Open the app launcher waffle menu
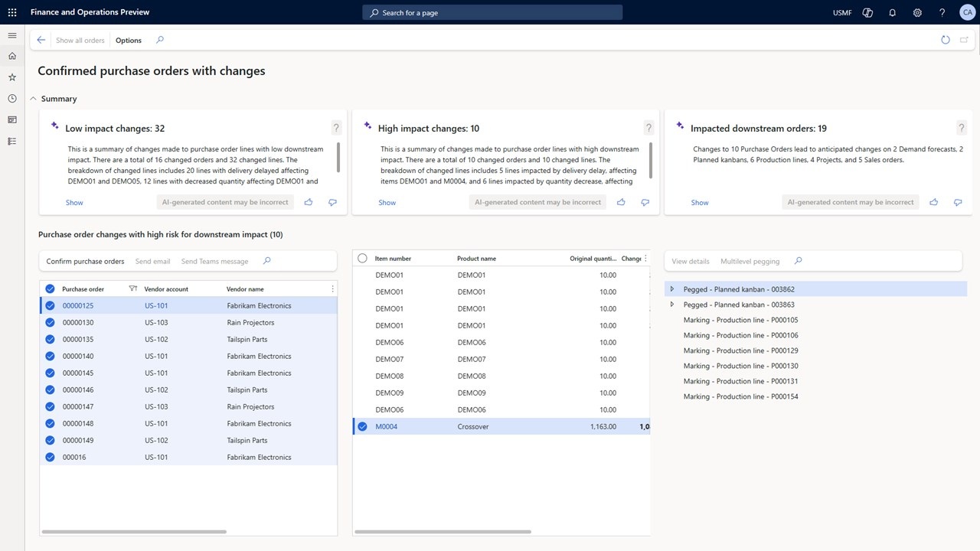Screen dimensions: 980x551 [12, 13]
